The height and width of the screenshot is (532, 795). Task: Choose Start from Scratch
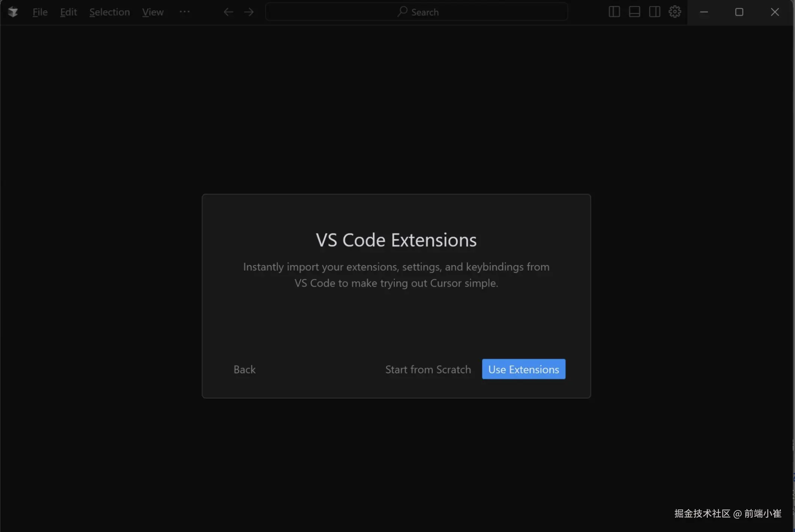coord(428,369)
